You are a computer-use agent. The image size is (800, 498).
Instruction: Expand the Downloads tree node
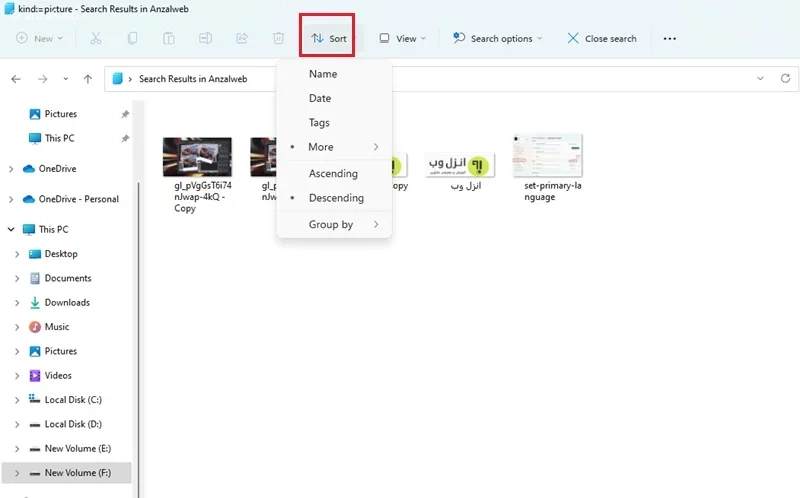point(17,303)
